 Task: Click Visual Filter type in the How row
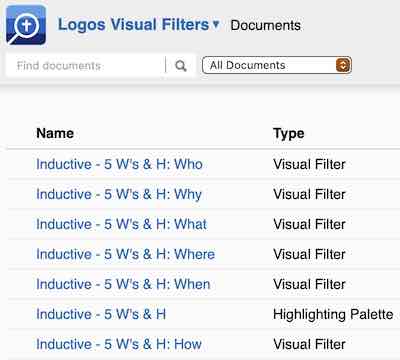pos(309,344)
